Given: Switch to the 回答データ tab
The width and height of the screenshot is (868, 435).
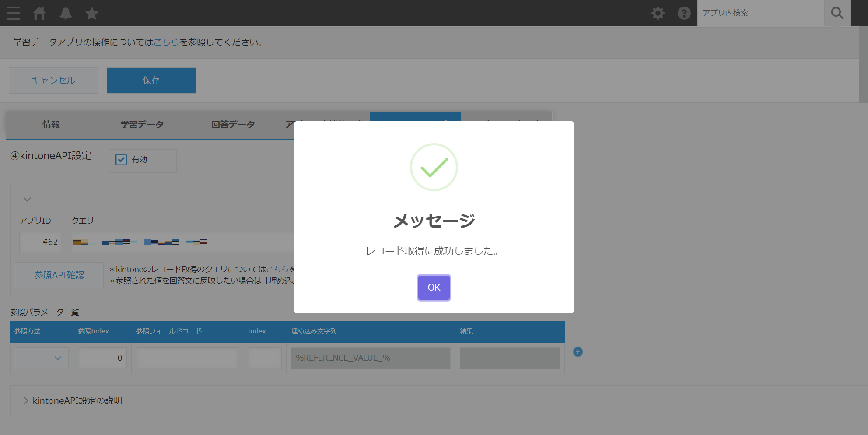Looking at the screenshot, I should pyautogui.click(x=233, y=125).
